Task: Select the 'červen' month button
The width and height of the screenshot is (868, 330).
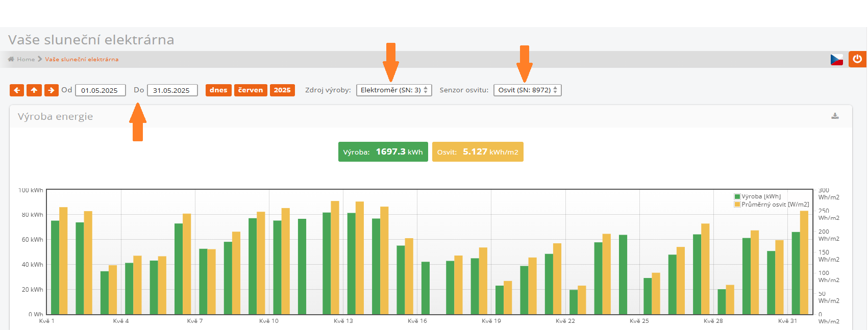Action: click(251, 90)
